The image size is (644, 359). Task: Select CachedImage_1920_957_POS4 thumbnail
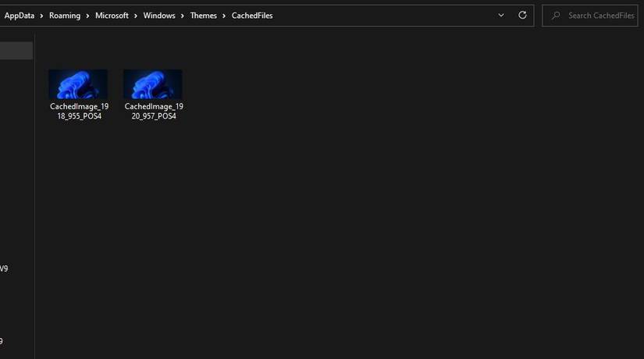tap(153, 84)
